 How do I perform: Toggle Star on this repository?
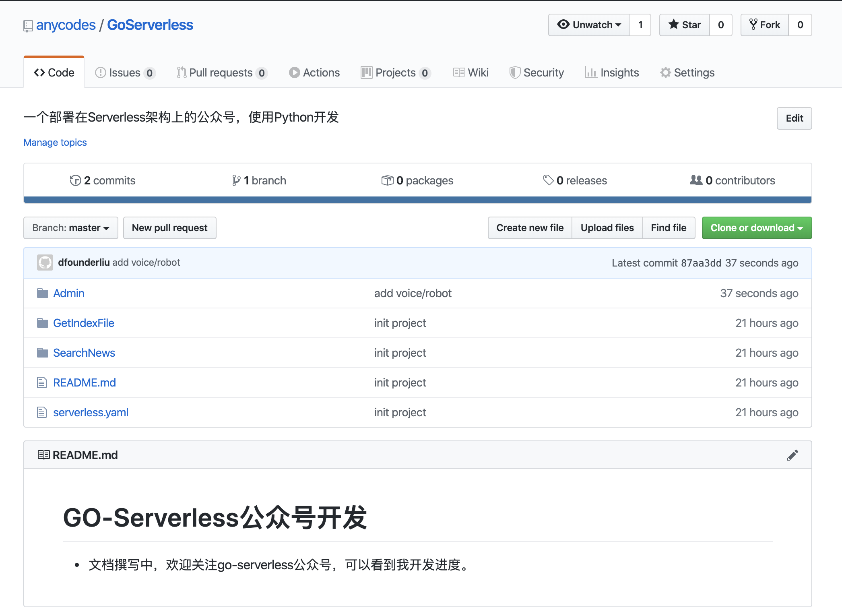(685, 25)
